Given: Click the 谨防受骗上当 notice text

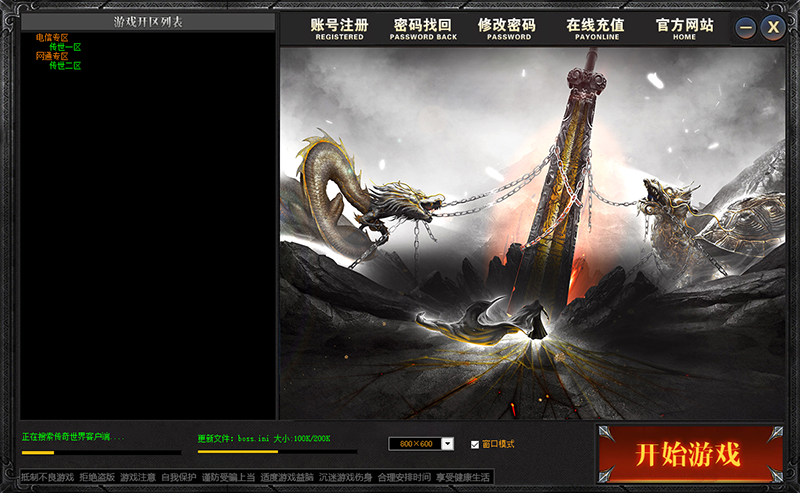Looking at the screenshot, I should click(x=228, y=477).
